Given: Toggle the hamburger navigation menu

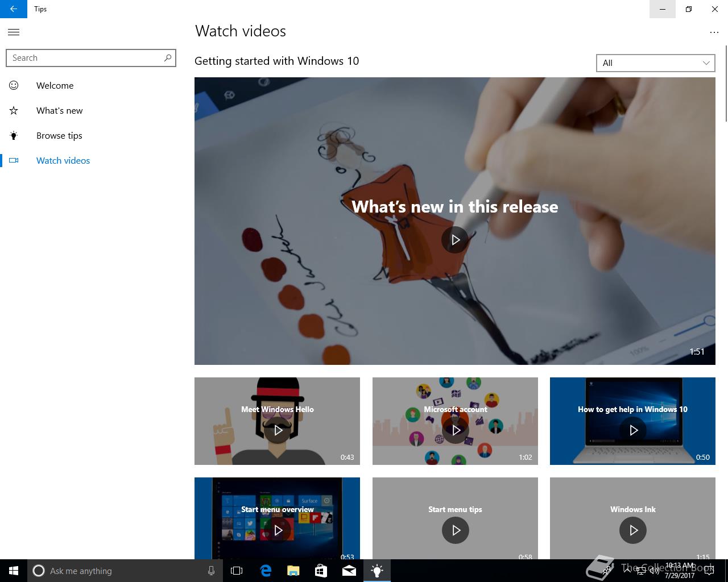Looking at the screenshot, I should pyautogui.click(x=14, y=32).
